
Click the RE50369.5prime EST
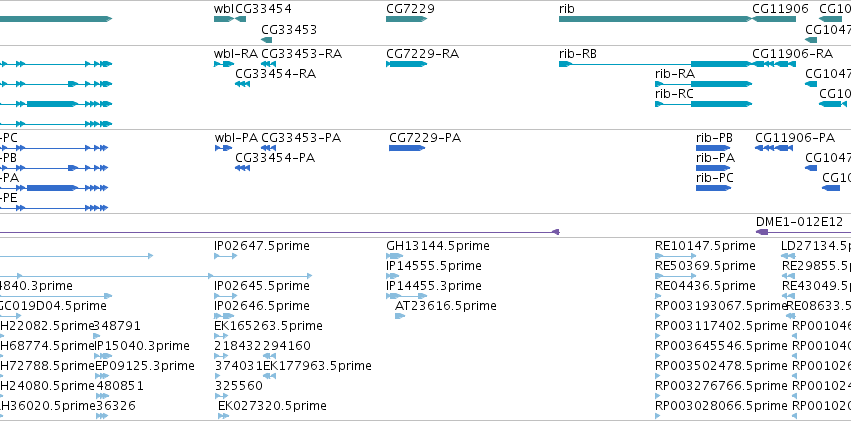(x=676, y=276)
